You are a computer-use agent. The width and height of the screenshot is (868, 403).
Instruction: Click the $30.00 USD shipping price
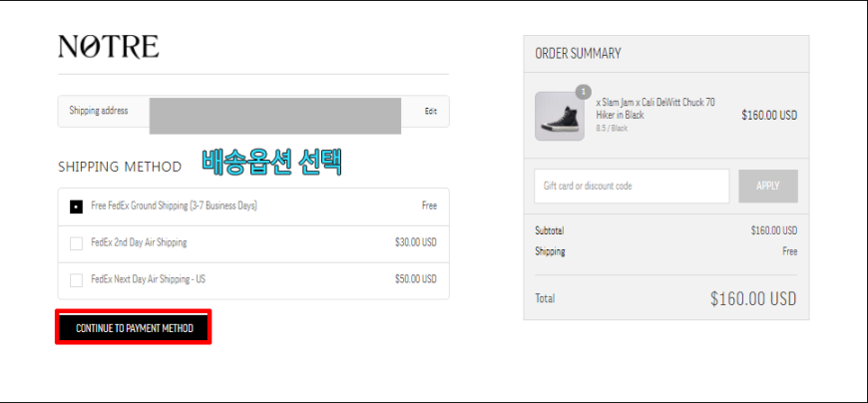416,242
